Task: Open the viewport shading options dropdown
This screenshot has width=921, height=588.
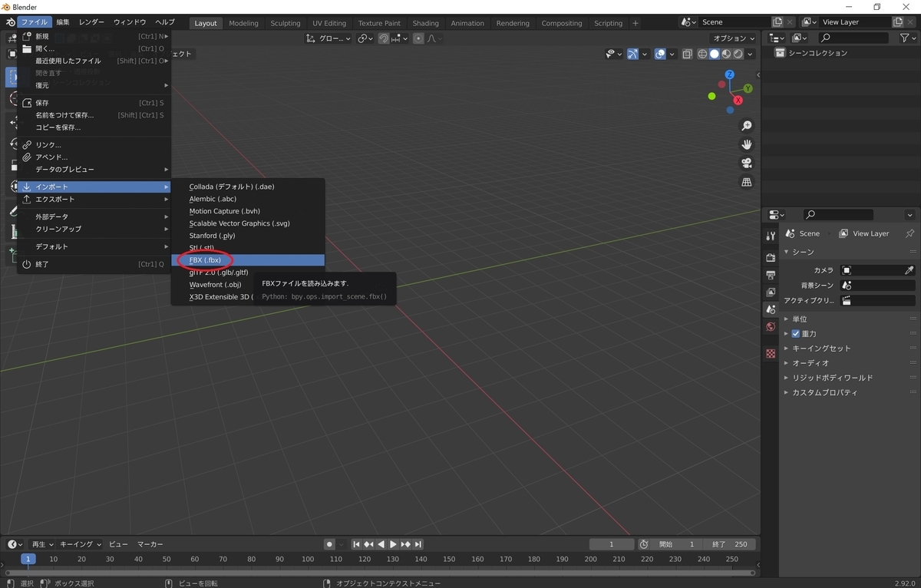Action: pos(751,54)
